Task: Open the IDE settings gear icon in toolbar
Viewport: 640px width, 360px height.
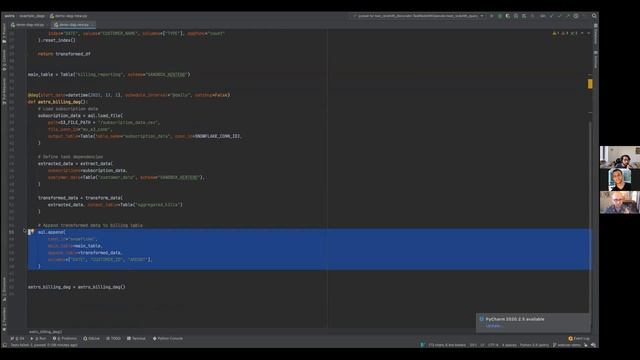Action: (576, 16)
